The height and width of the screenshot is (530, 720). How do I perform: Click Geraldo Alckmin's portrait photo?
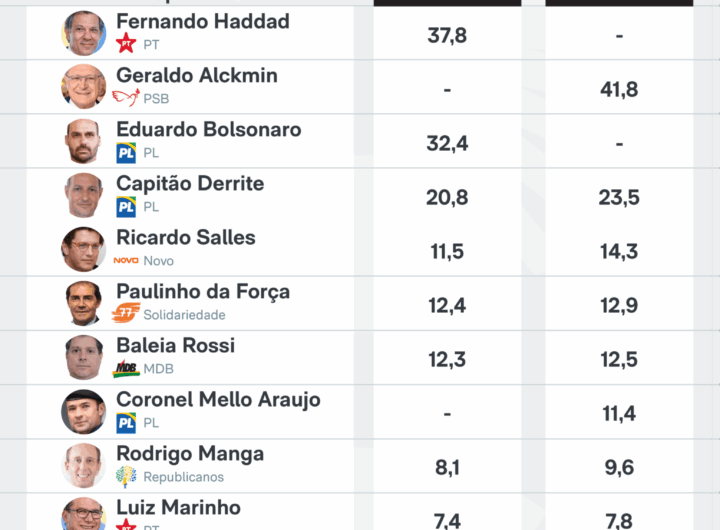tap(84, 87)
